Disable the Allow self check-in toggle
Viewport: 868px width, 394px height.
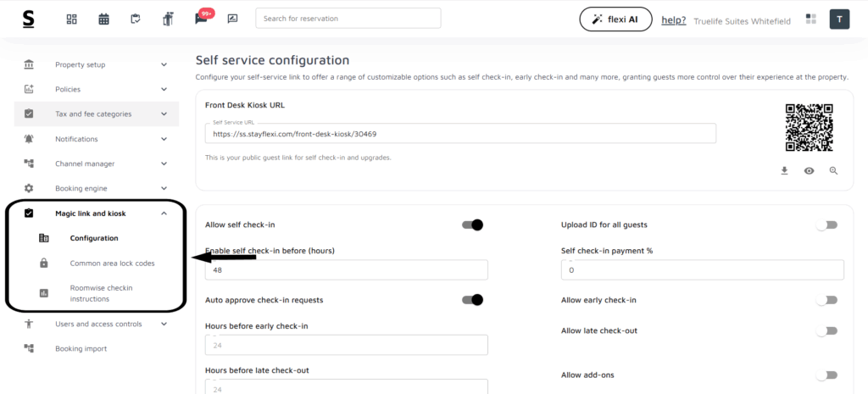tap(472, 225)
